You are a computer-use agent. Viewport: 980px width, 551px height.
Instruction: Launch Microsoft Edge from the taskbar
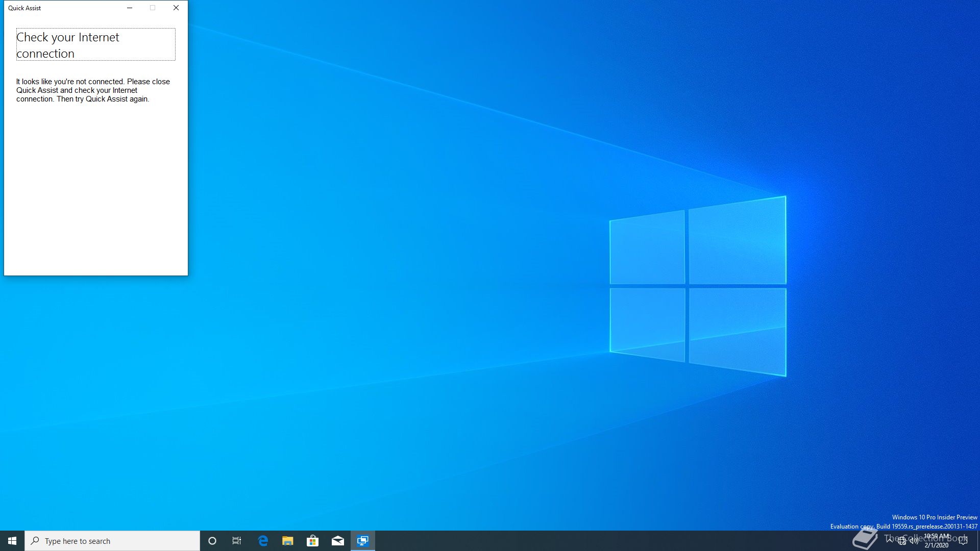pos(263,541)
